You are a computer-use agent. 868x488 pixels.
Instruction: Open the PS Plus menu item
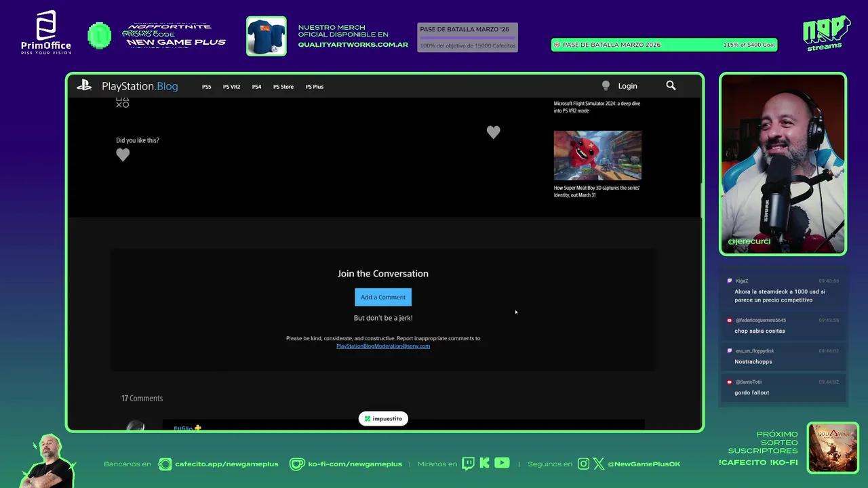314,87
